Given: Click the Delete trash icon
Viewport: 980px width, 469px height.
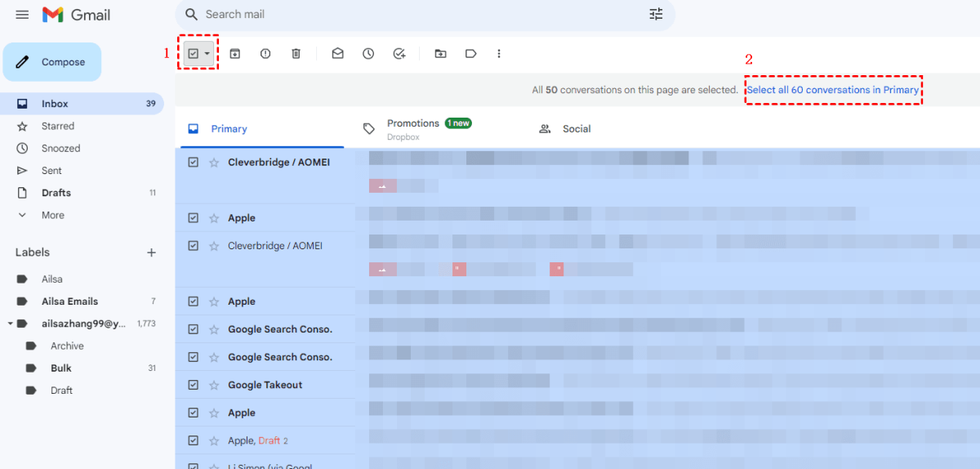Looking at the screenshot, I should coord(296,54).
